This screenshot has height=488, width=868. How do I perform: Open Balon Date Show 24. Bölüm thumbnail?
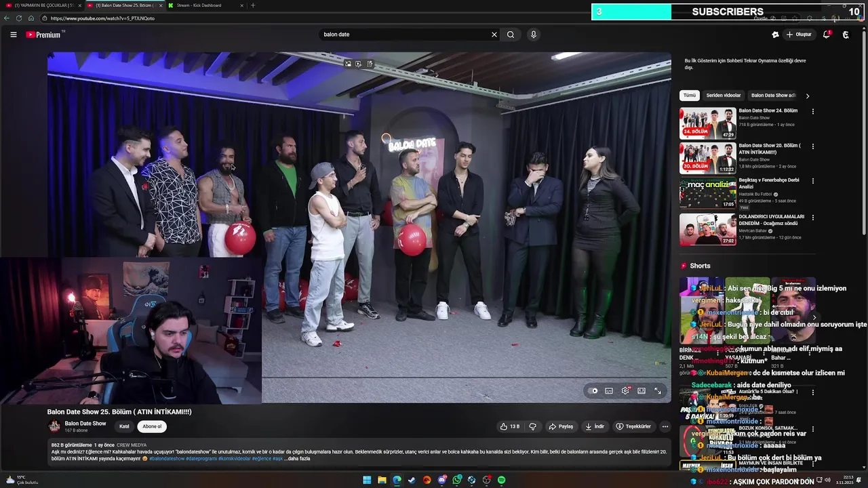coord(708,123)
